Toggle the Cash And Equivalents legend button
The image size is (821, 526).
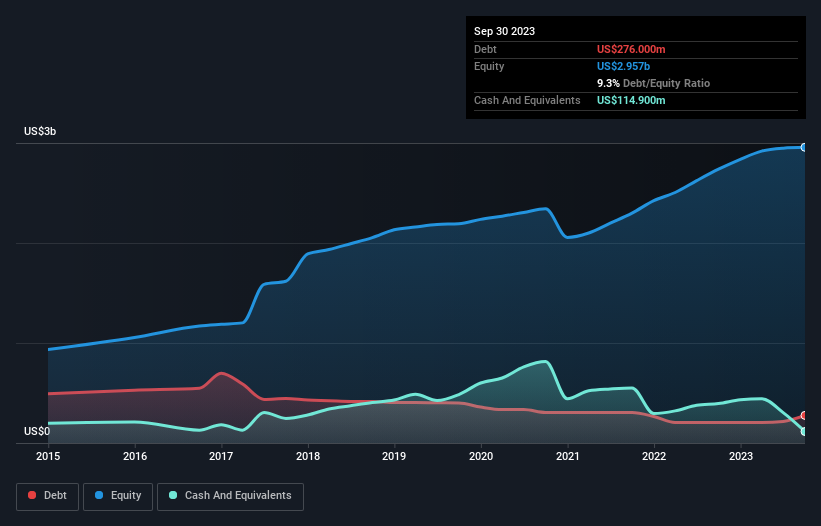click(x=230, y=496)
